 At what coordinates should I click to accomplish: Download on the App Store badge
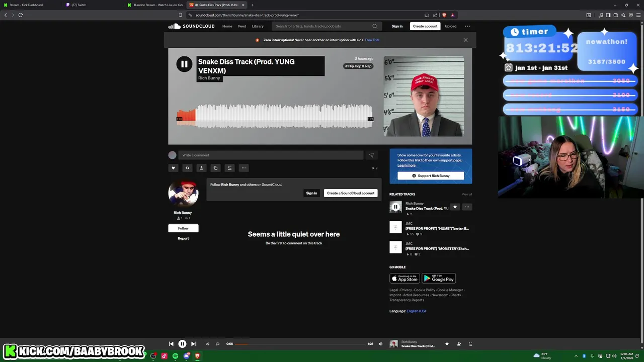tap(405, 279)
